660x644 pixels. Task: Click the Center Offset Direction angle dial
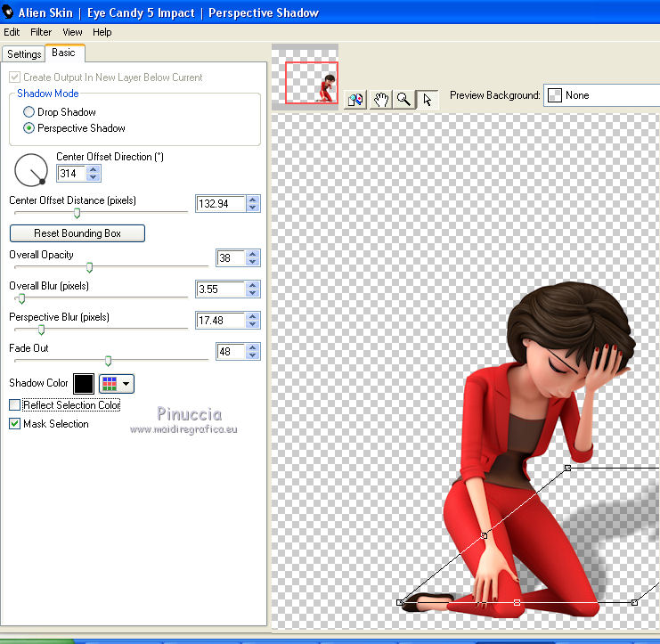pos(30,169)
